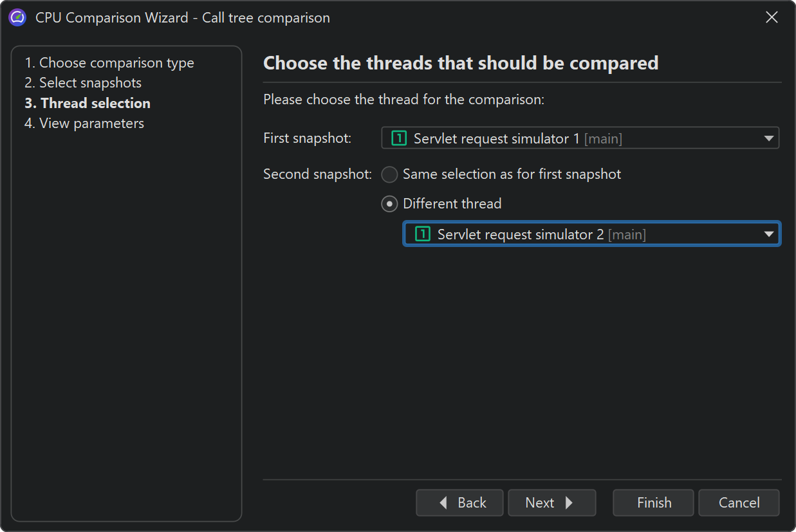The height and width of the screenshot is (532, 796).
Task: Click the left arrow icon on Back button
Action: (443, 503)
